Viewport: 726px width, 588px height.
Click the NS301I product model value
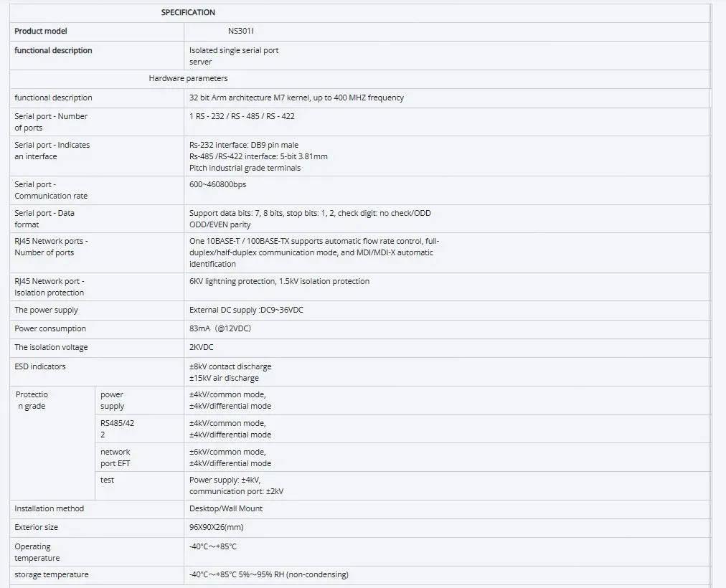pyautogui.click(x=241, y=32)
